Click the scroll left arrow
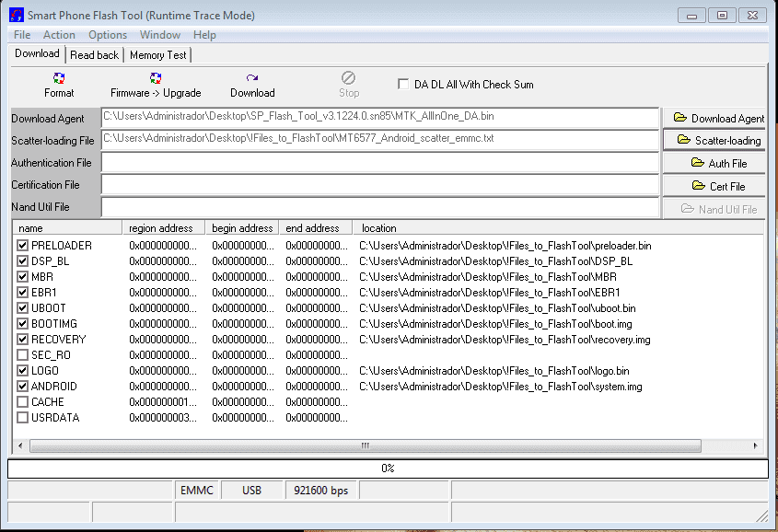The image size is (778, 532). pyautogui.click(x=20, y=445)
